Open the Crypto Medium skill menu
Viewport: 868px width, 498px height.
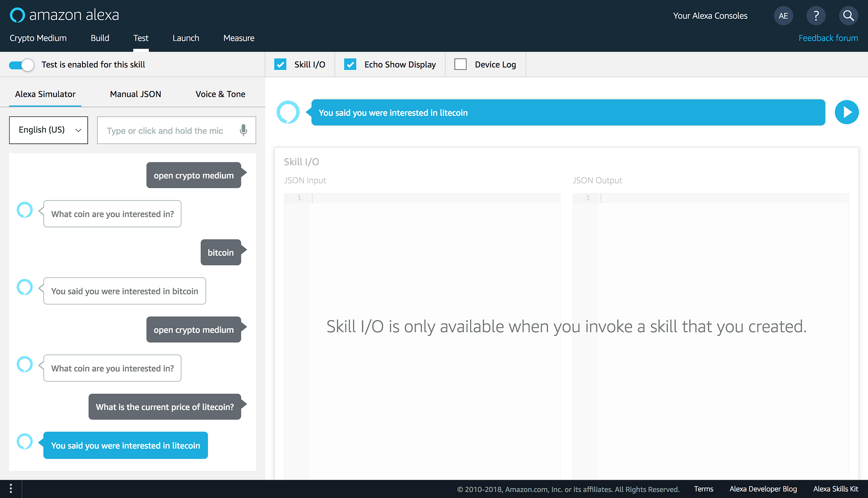[x=38, y=38]
